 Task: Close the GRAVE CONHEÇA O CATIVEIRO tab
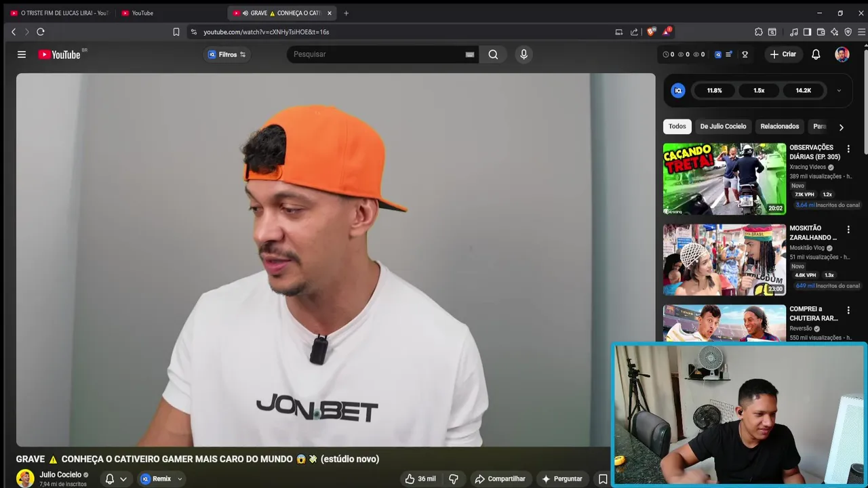click(x=330, y=13)
